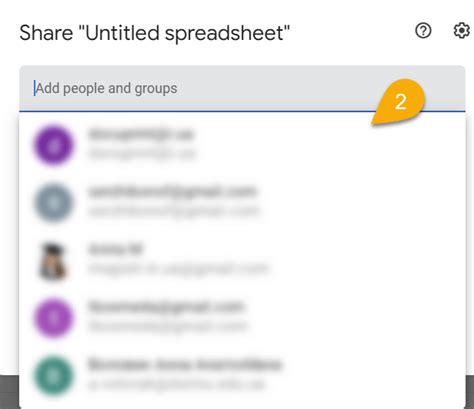The height and width of the screenshot is (409, 474).
Task: Choose the long bold name beside green avatar
Action: tap(185, 364)
